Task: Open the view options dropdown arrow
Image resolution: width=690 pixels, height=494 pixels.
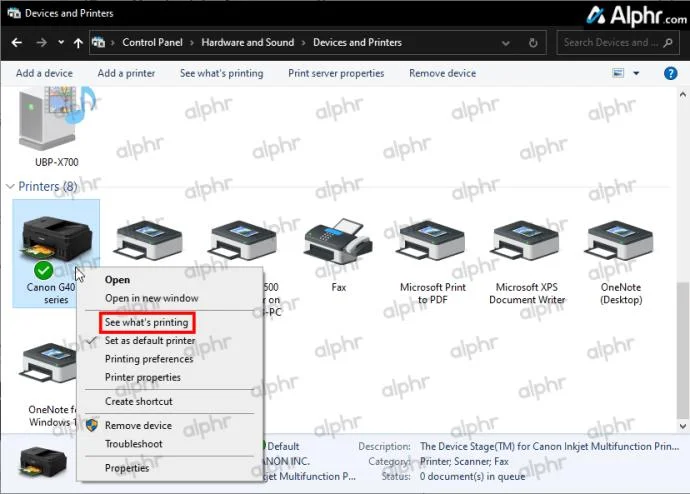Action: (x=636, y=73)
